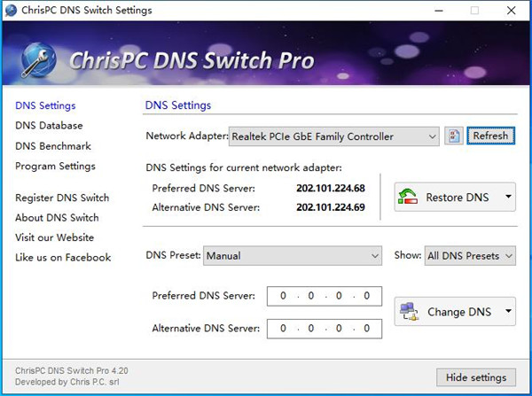Click the adapter details icon beside Refresh
The height and width of the screenshot is (396, 532).
point(453,136)
